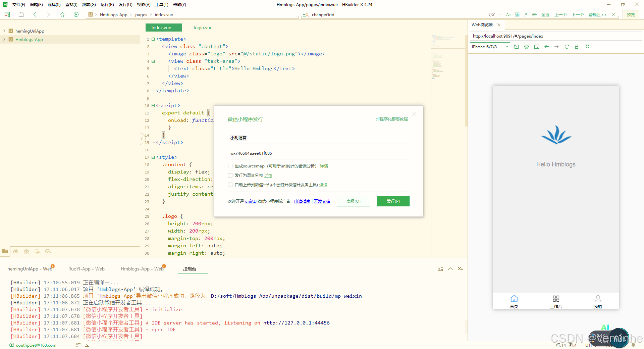The image size is (644, 349).
Task: Click the browser settings gear icon
Action: click(527, 47)
